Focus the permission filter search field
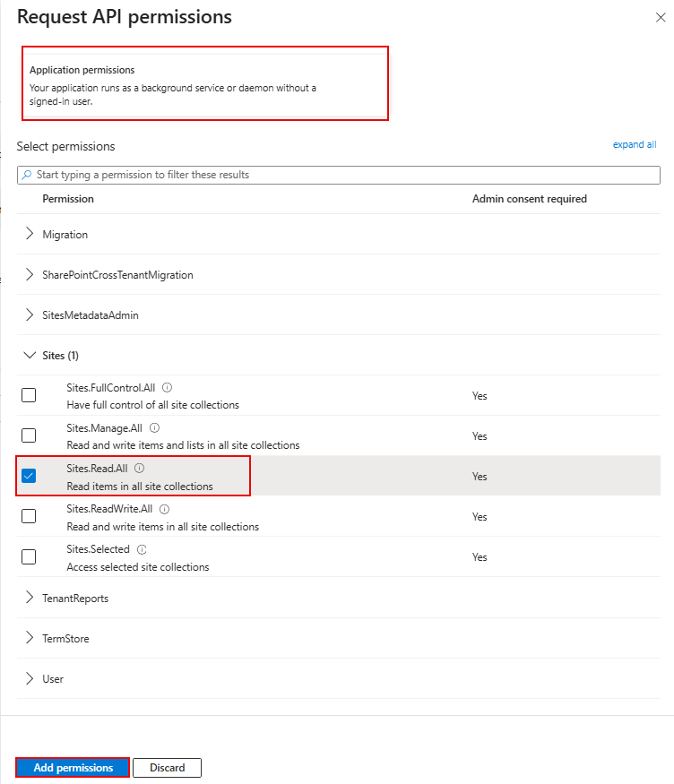674x784 pixels. 341,175
